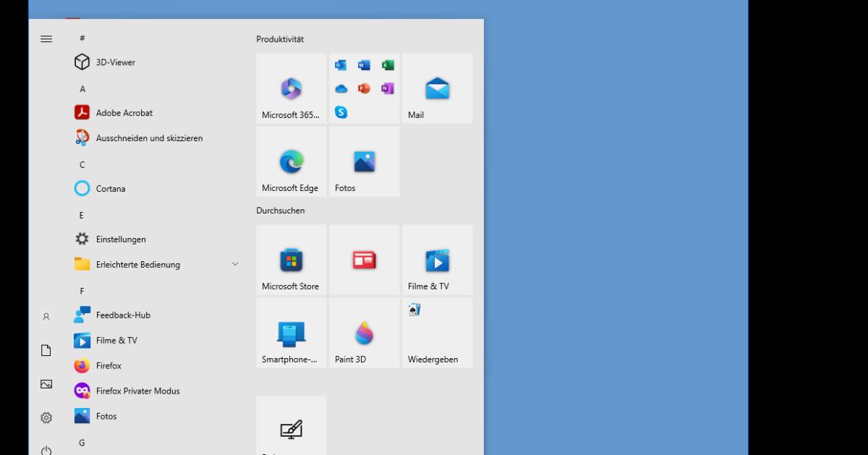The height and width of the screenshot is (455, 868).
Task: Open Feedback-Hub from the app list
Action: [x=156, y=315]
